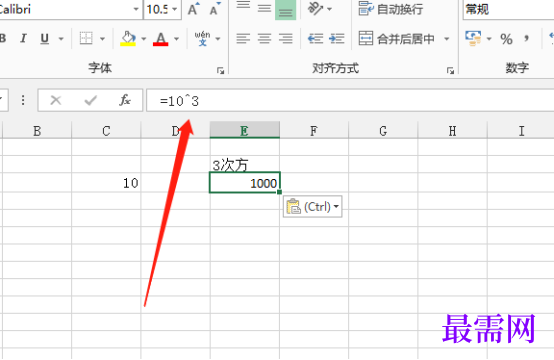Open borders dropdown arrow
554x360 pixels.
(x=102, y=39)
